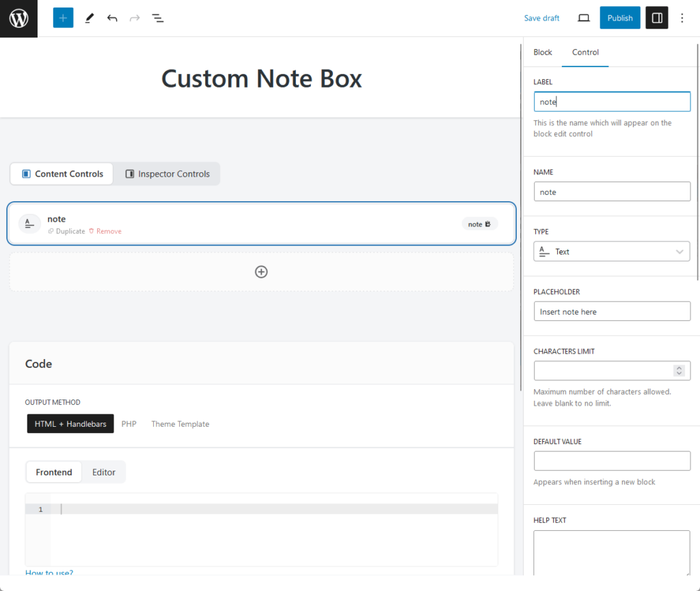The height and width of the screenshot is (591, 700).
Task: Focus the Label input field
Action: (x=612, y=102)
